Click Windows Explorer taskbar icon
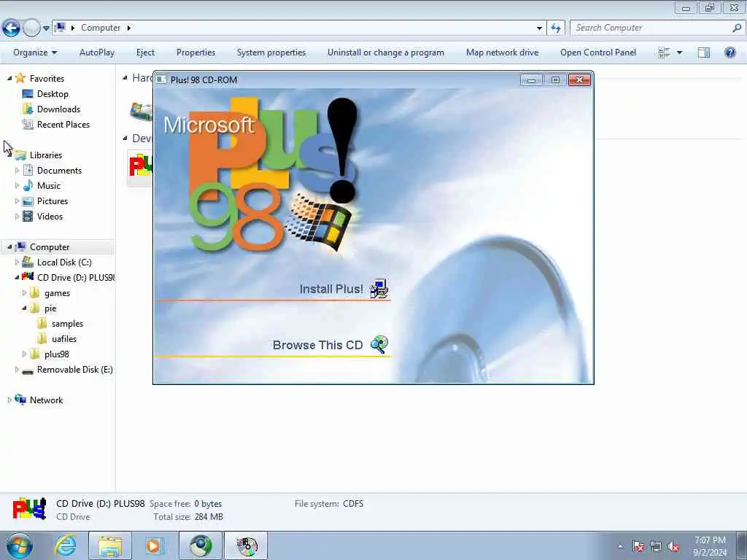The height and width of the screenshot is (560, 747). (109, 545)
